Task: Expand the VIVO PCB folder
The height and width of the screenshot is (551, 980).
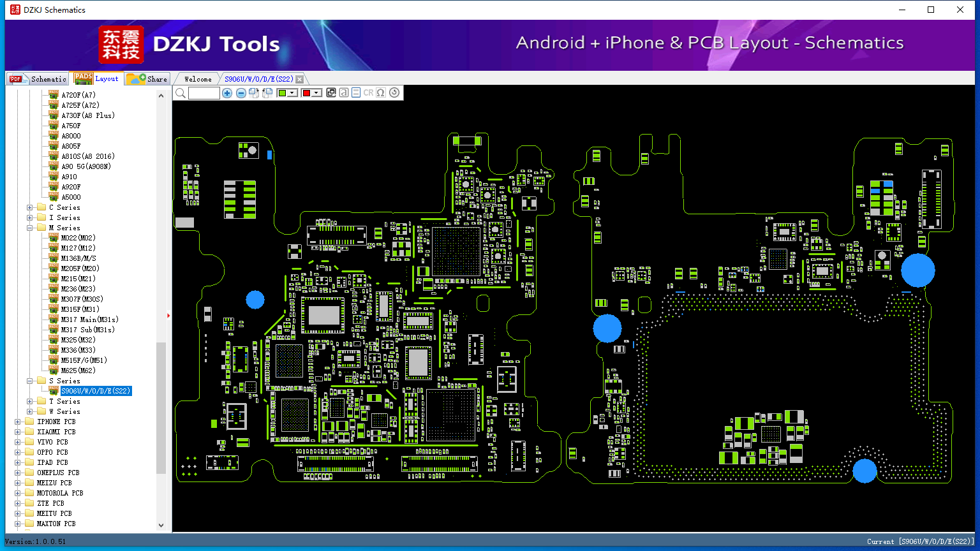Action: tap(18, 442)
